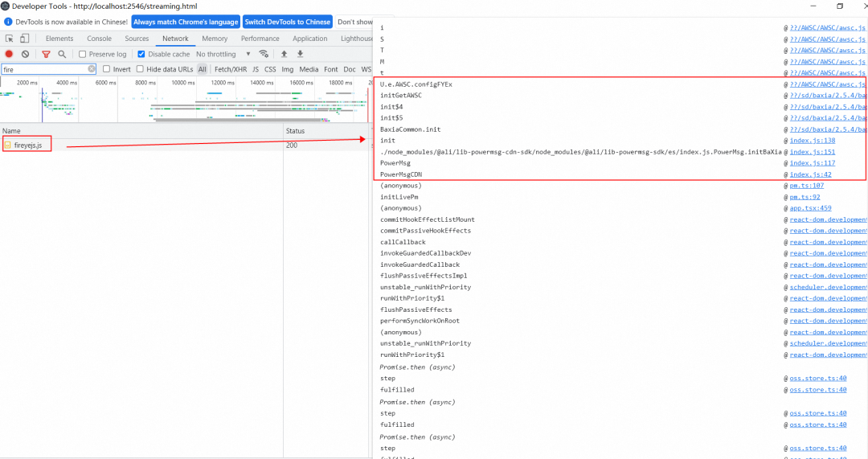Open react-dom link for performSyncWorkOnRoot
Screen dimensions: 868x459
[828, 321]
